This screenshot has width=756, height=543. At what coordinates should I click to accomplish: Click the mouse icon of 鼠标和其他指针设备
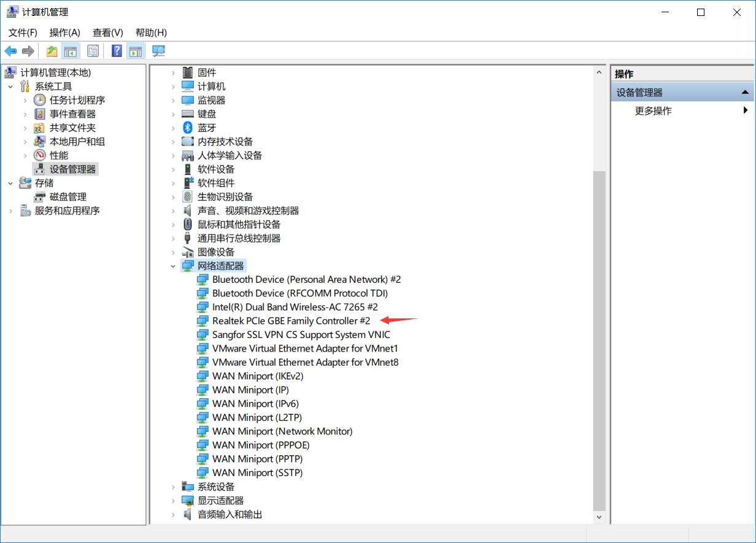[188, 225]
